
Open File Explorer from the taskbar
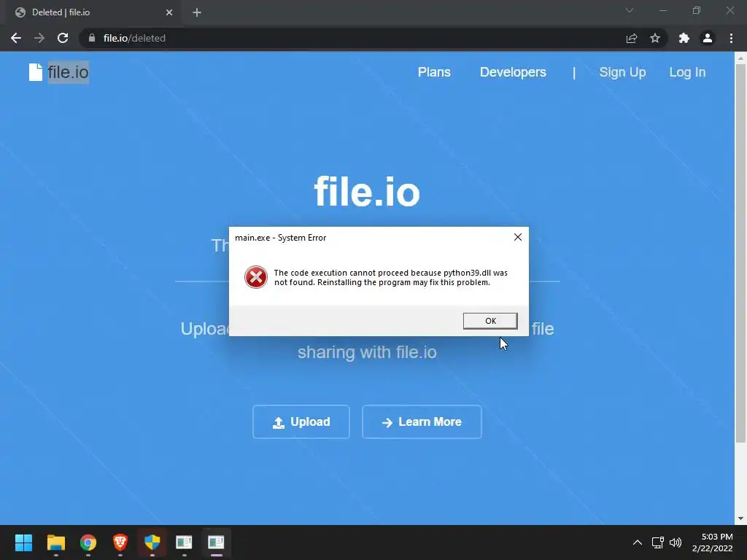[x=55, y=542]
